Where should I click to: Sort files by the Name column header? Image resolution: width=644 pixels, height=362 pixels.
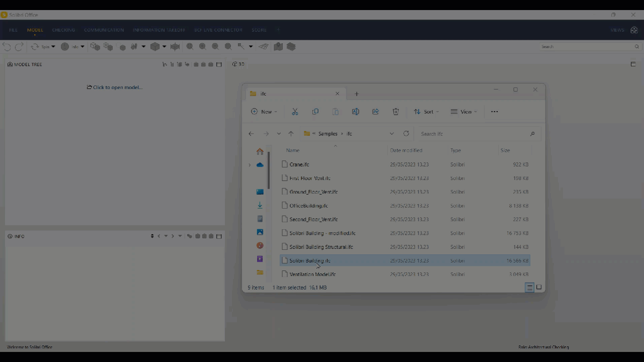click(x=293, y=150)
